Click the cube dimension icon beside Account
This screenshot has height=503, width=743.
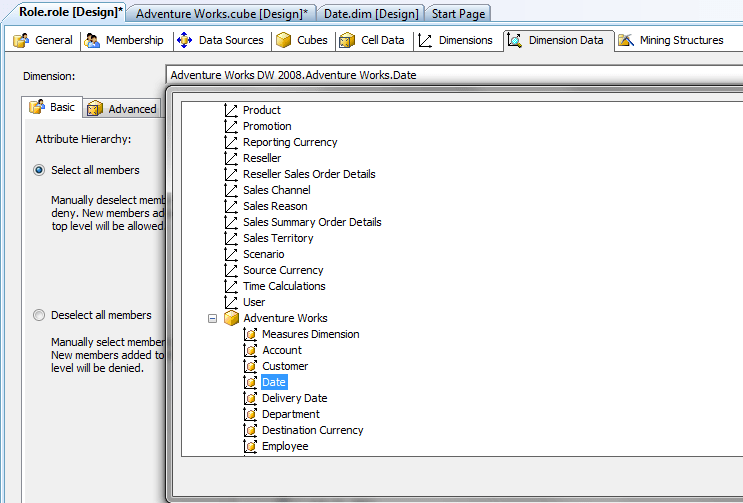click(250, 350)
